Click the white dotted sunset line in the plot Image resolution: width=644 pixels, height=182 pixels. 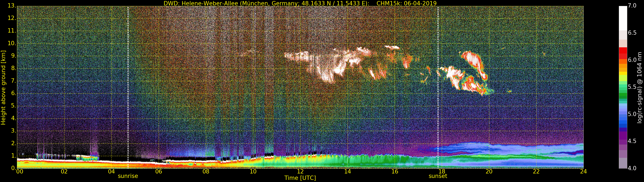coord(438,87)
